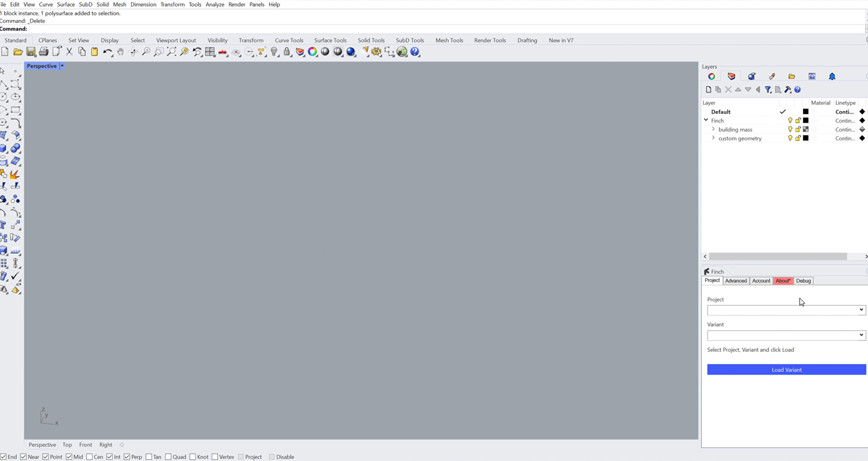Screen dimensions: 868x461
Task: Toggle visibility bulb of building mass layer
Action: (x=790, y=129)
